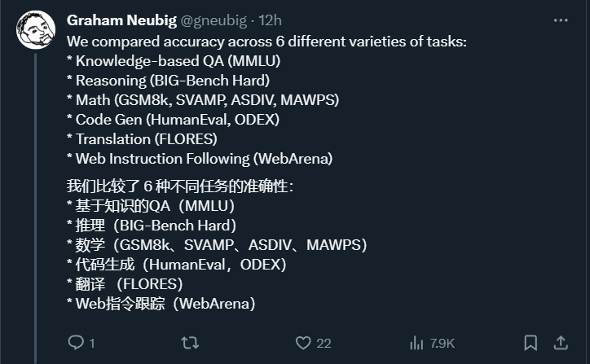Click the like count 22
Image resolution: width=590 pixels, height=364 pixels.
coord(324,344)
